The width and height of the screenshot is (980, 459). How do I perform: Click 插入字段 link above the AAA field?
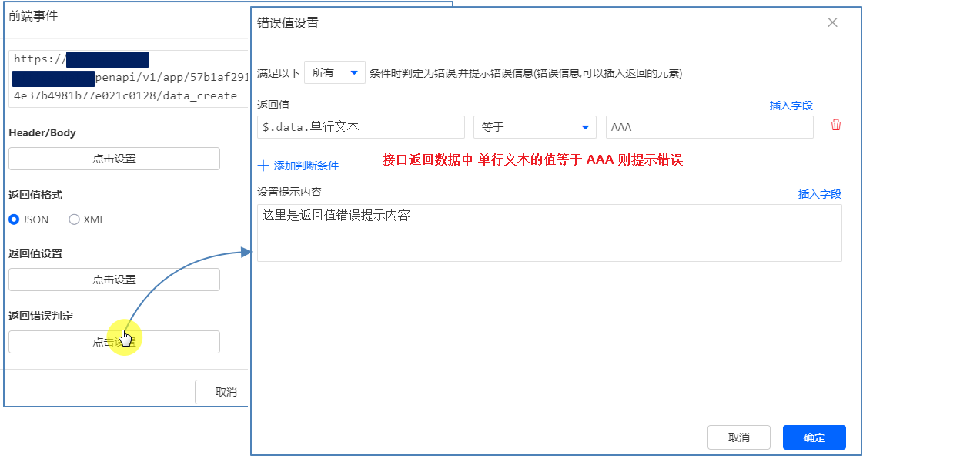click(791, 106)
